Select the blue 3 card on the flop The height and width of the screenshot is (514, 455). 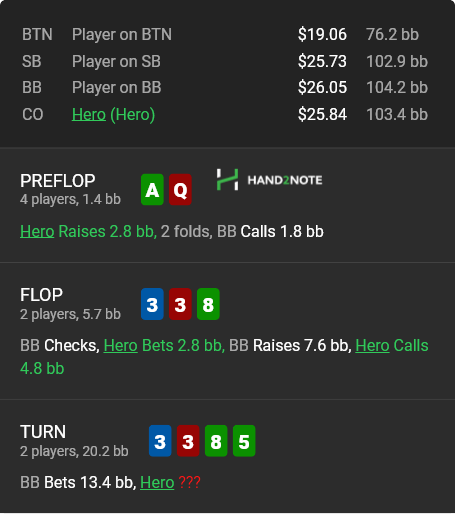(152, 304)
